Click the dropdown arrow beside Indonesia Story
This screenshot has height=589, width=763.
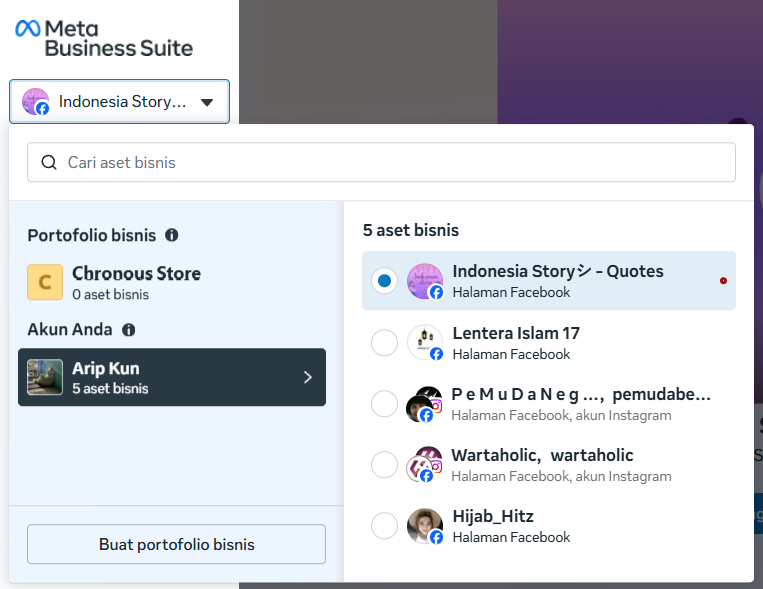207,102
